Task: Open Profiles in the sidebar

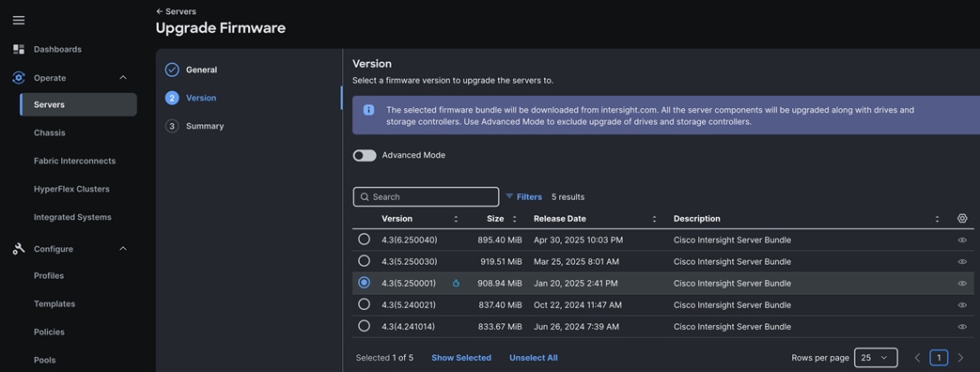Action: coord(49,276)
